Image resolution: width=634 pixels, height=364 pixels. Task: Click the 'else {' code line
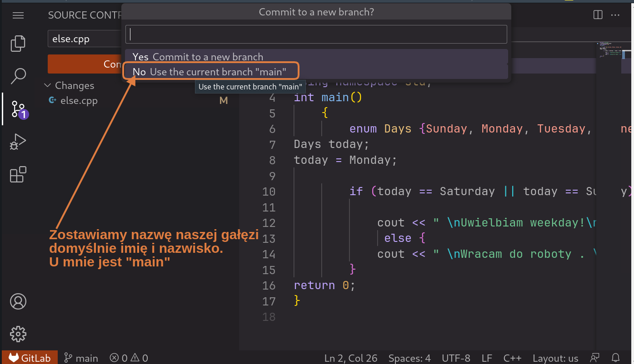[x=404, y=238]
